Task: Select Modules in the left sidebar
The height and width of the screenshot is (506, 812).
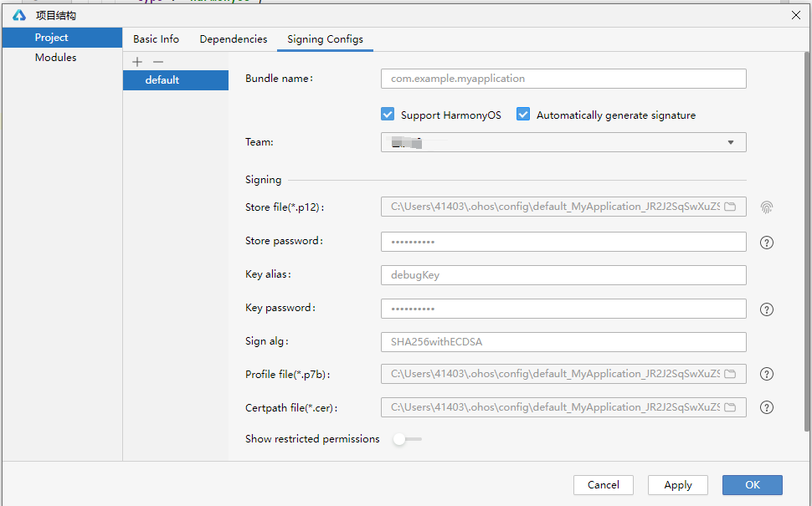Action: 55,58
